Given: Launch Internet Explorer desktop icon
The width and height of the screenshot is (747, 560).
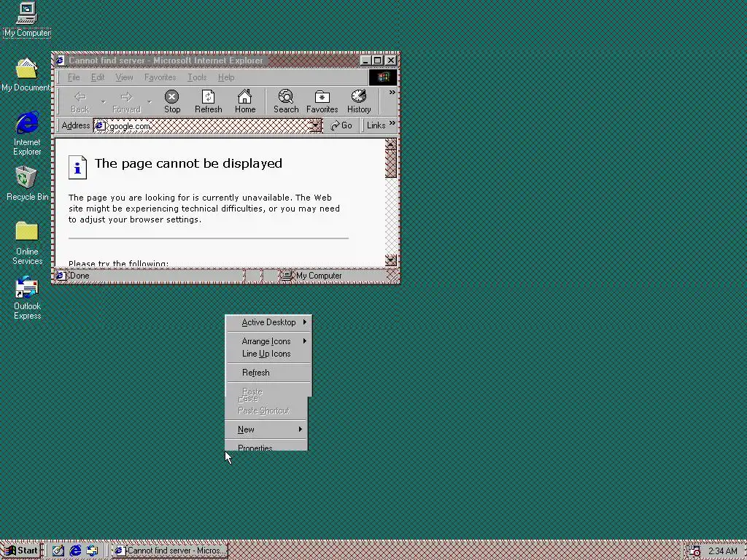Looking at the screenshot, I should point(27,133).
